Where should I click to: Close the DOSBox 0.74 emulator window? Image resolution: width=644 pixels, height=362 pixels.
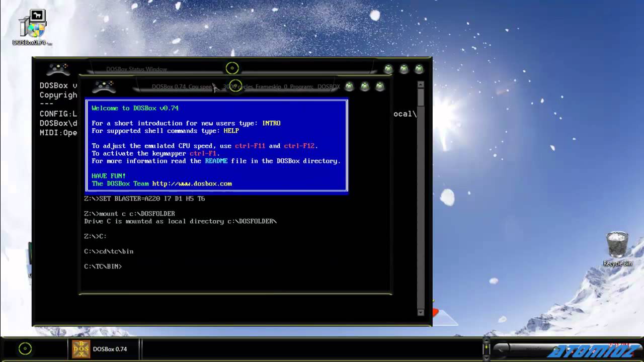tap(380, 86)
